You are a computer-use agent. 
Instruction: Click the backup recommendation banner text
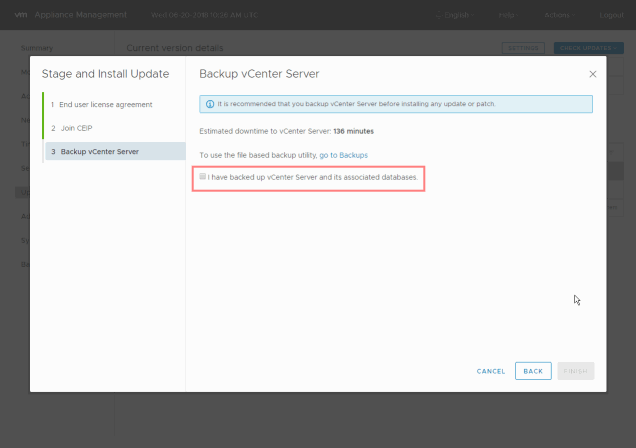pyautogui.click(x=357, y=104)
